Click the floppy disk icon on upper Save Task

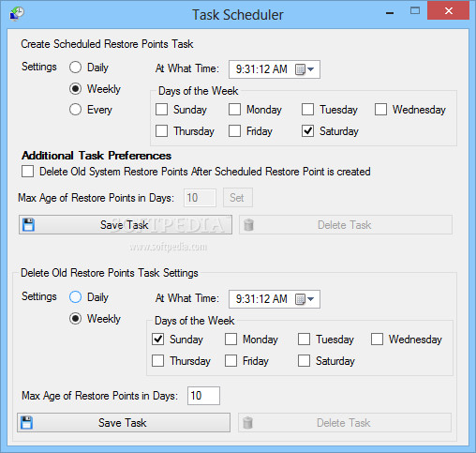29,224
